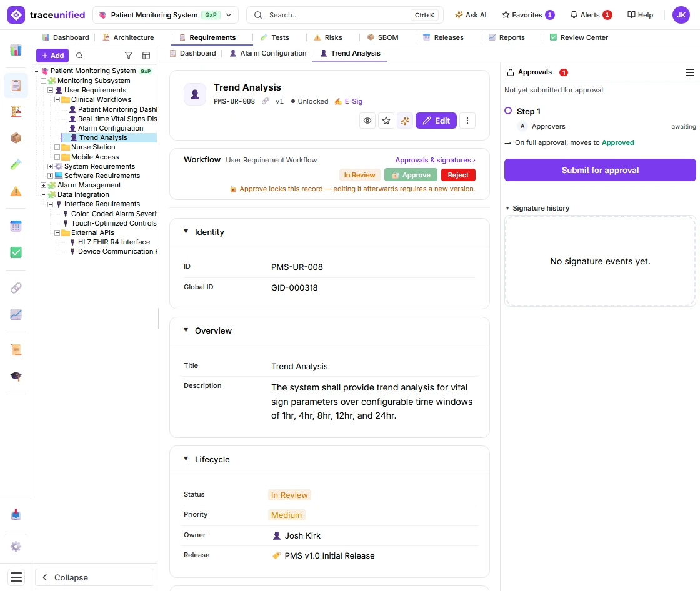Open the SBOM package box sidebar icon
700x591 pixels.
pyautogui.click(x=16, y=138)
